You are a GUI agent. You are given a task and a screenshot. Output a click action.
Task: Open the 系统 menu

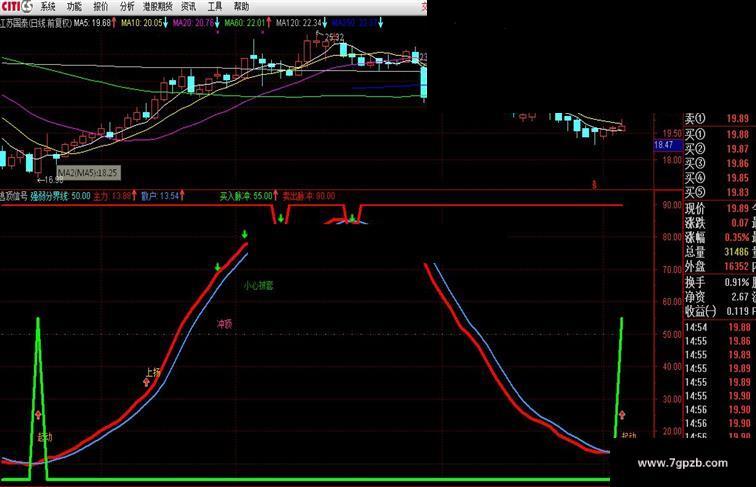(48, 7)
